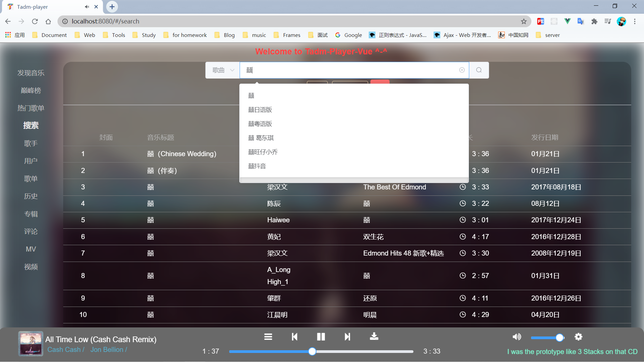The image size is (644, 362).
Task: Open the current song album cover
Action: click(31, 344)
